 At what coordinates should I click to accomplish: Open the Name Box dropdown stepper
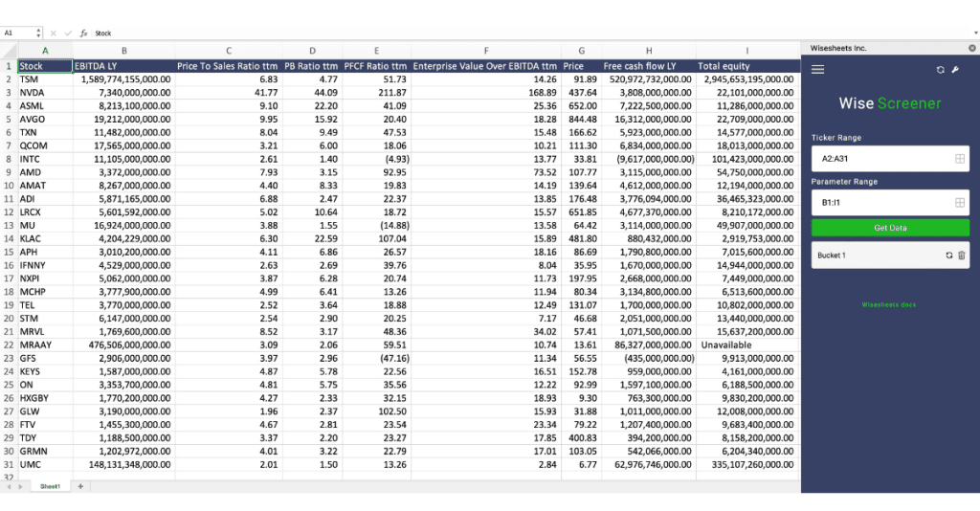point(38,33)
